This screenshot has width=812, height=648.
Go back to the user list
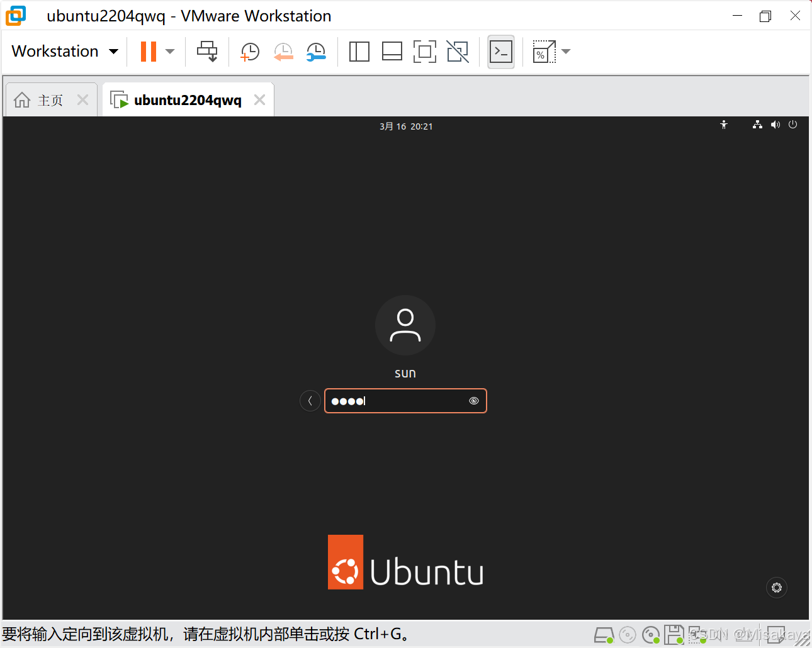(x=310, y=401)
